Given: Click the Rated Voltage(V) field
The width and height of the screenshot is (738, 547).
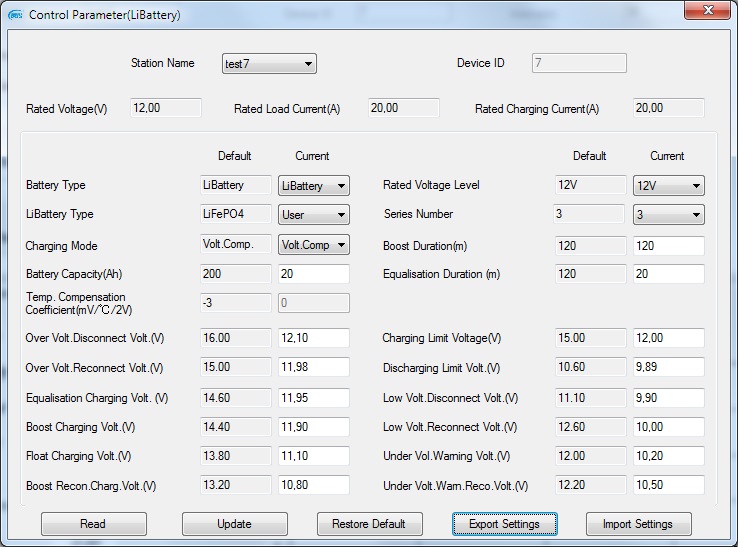Looking at the screenshot, I should 166,108.
